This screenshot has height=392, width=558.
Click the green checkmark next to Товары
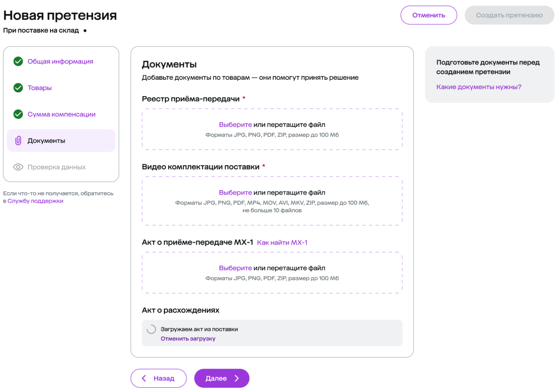coord(18,88)
